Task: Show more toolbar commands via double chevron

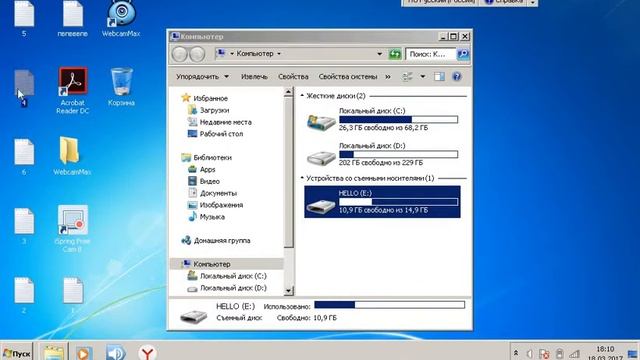Action: 388,77
